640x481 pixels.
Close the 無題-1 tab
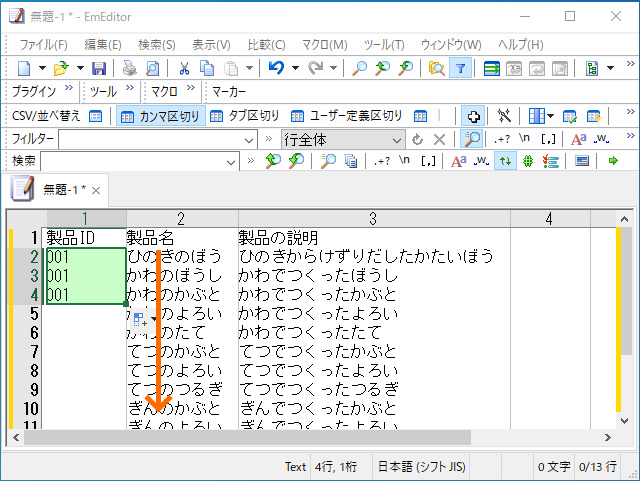point(96,190)
